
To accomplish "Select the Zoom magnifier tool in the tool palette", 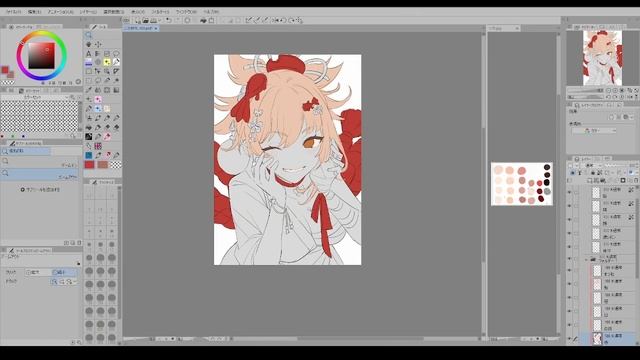I will coord(89,36).
